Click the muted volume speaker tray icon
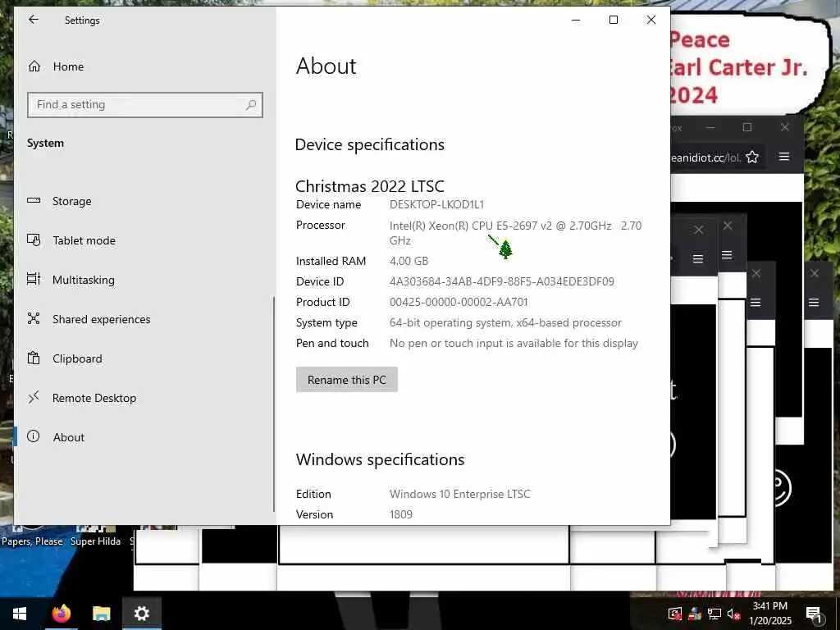 tap(734, 614)
